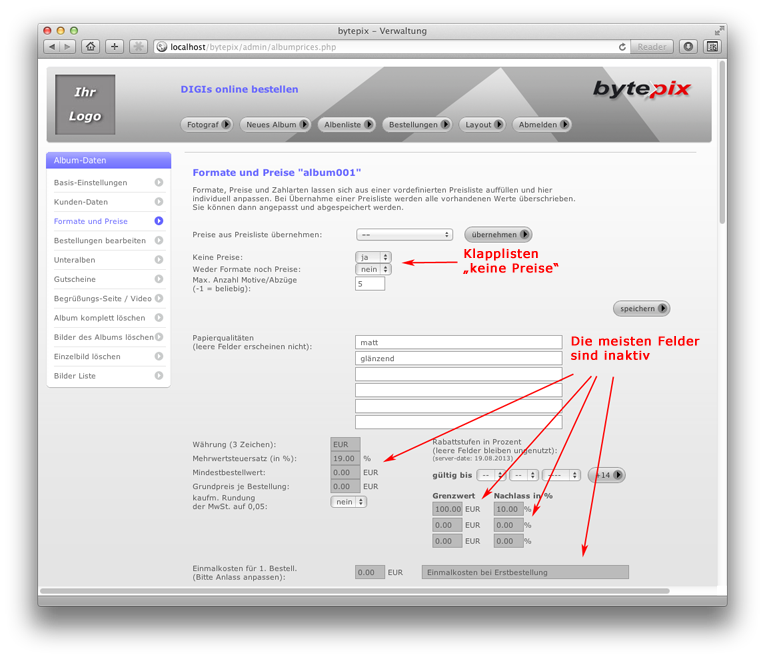The width and height of the screenshot is (765, 659).
Task: Open the 'Weder Formate noch Preise' dropdown
Action: pos(373,269)
